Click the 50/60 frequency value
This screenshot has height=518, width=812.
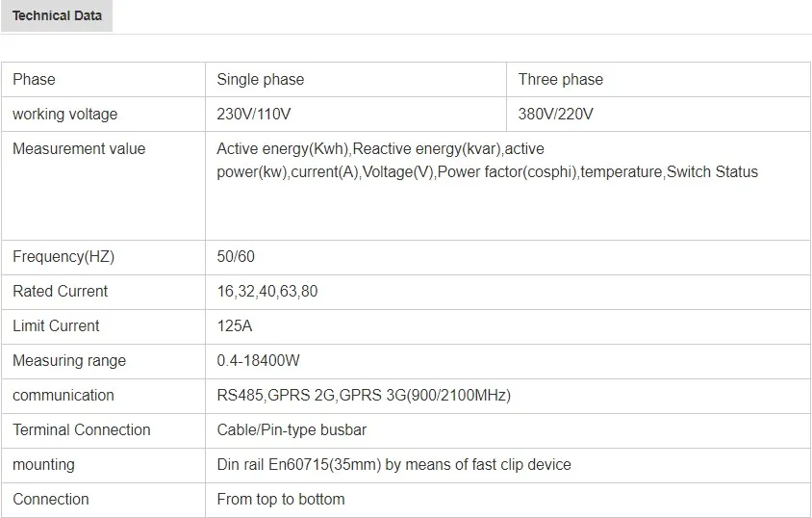(x=236, y=257)
